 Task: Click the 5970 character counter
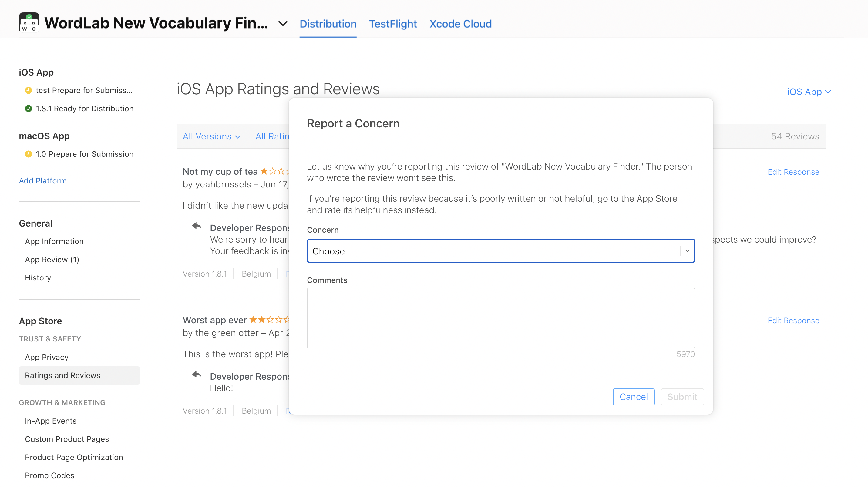685,354
